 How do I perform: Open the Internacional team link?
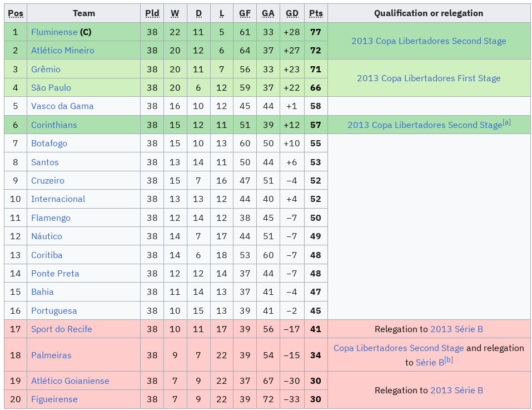[x=58, y=199]
